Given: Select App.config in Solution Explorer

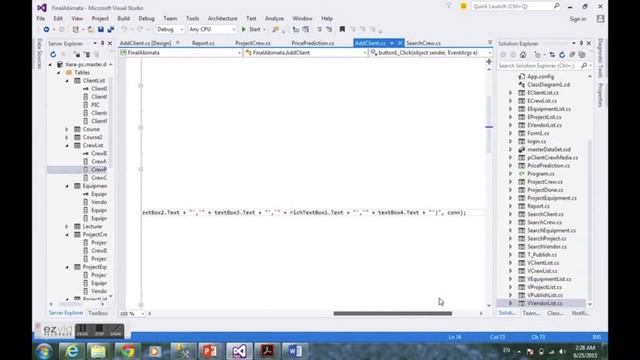Looking at the screenshot, I should pyautogui.click(x=540, y=76).
